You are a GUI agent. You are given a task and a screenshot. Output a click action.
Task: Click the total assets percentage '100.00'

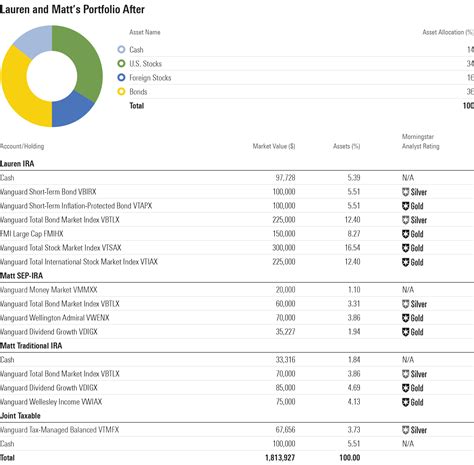(350, 458)
